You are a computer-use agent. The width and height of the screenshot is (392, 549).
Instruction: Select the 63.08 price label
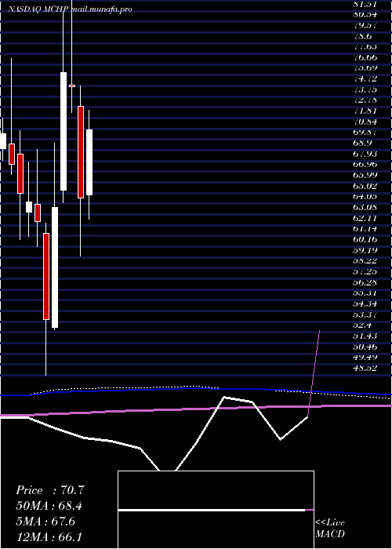(365, 207)
